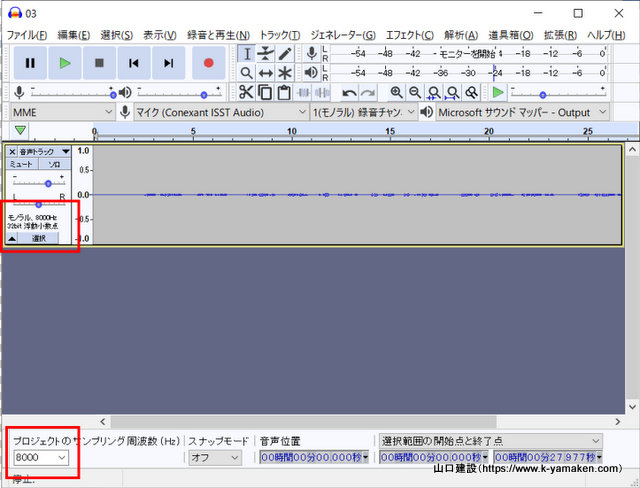Open the 音声トラック name dropdown menu
Screen dimensions: 640x488
pyautogui.click(x=44, y=152)
